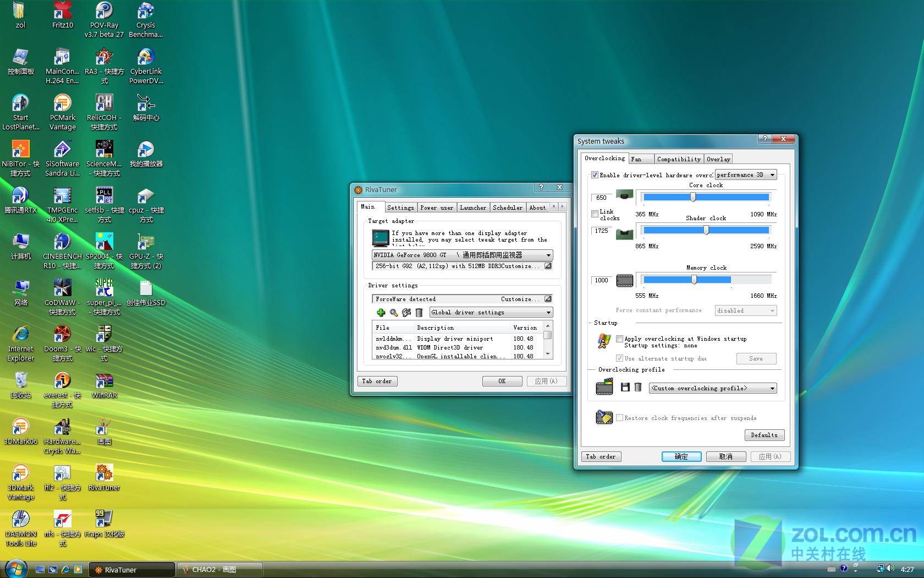Toggle the Link clocks checkbox
This screenshot has width=924, height=578.
(x=595, y=214)
